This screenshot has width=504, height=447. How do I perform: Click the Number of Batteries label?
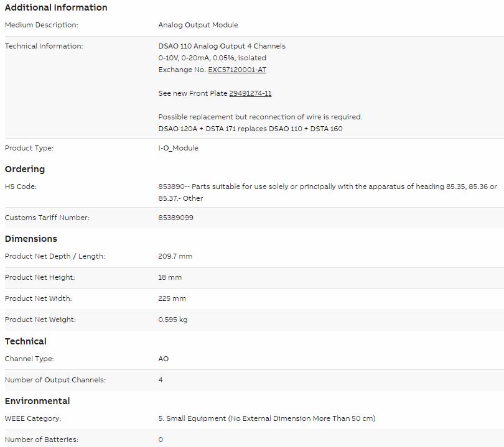(42, 440)
